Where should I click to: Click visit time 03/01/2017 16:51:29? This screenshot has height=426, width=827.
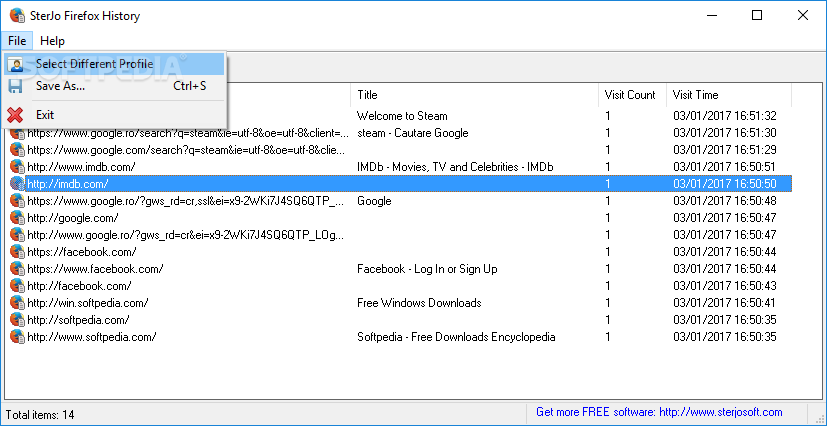[725, 150]
